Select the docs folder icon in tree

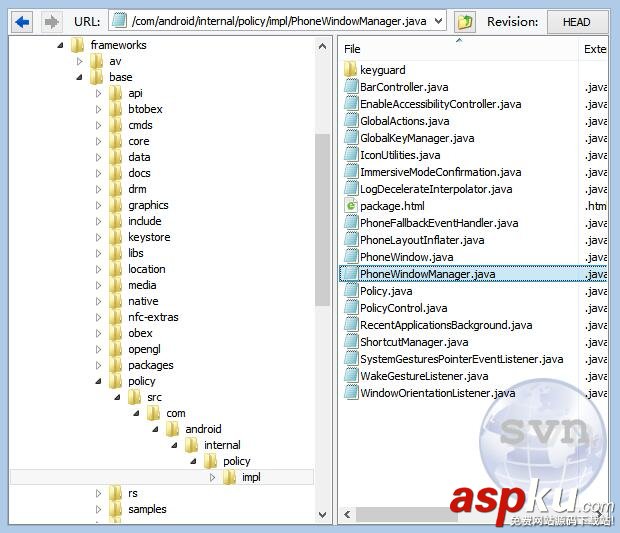click(115, 173)
